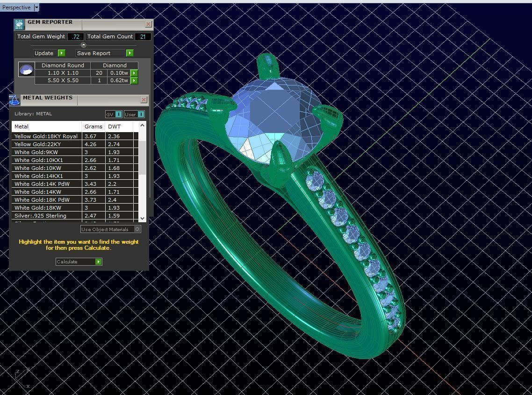Select White Gold:10KX1 row

75,160
